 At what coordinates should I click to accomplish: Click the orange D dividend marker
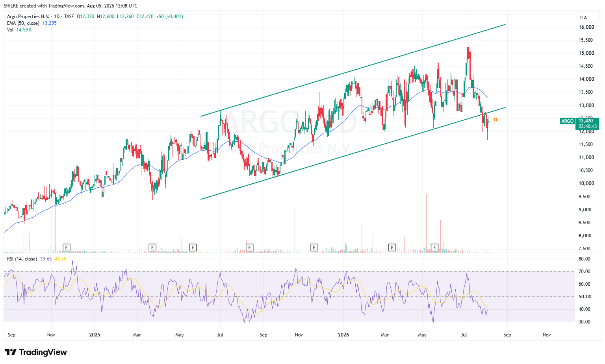(x=496, y=120)
